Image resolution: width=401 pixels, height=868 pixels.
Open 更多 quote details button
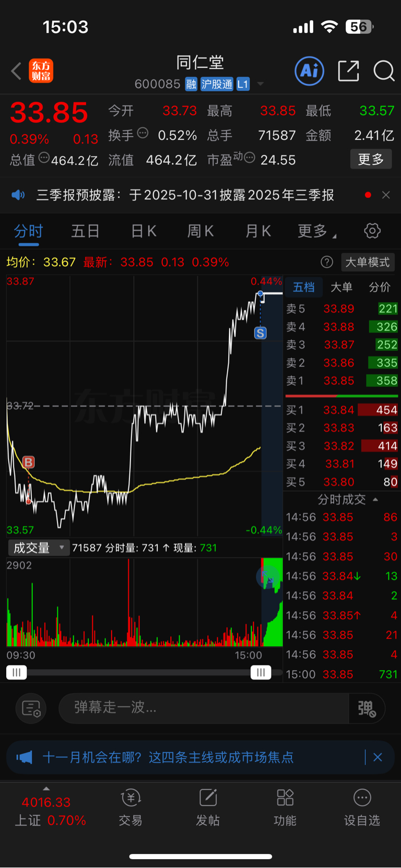click(x=371, y=159)
